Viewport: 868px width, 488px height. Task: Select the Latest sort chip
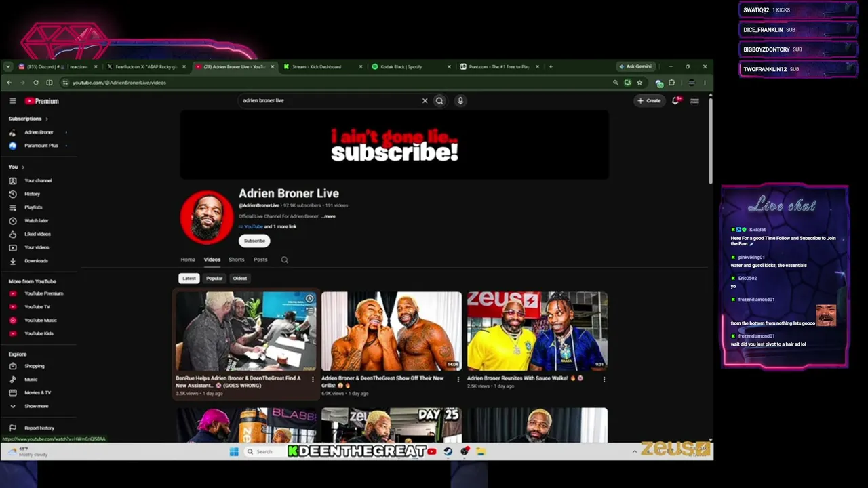(189, 279)
